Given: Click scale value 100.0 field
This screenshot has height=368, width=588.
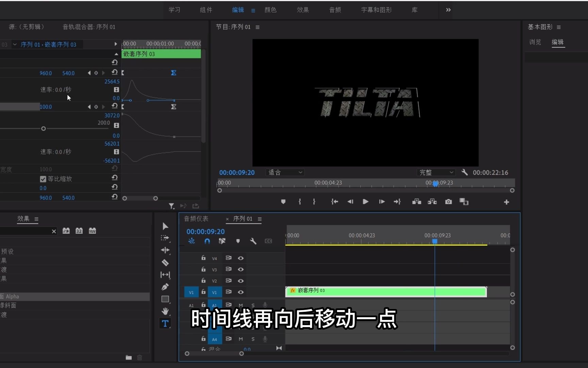Looking at the screenshot, I should click(46, 107).
